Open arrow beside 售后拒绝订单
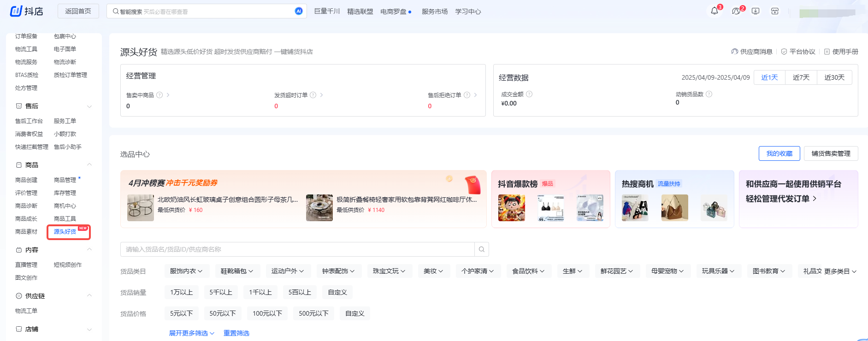The width and height of the screenshot is (868, 341). (475, 95)
